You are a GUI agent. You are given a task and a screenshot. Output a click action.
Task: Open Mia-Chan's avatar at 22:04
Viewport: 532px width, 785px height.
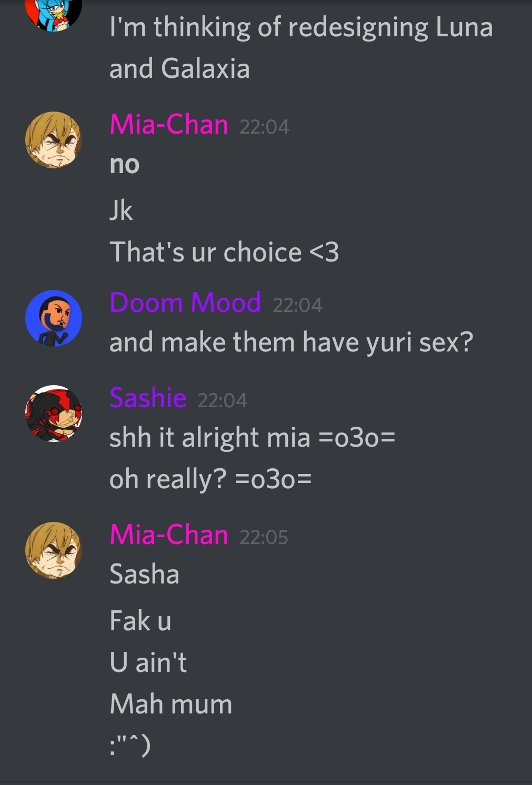coord(54,140)
